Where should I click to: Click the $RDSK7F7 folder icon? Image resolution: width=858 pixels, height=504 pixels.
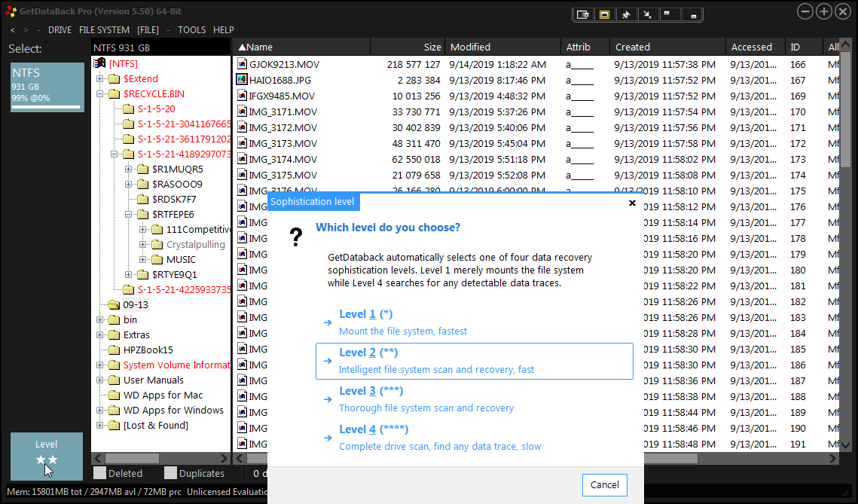pyautogui.click(x=143, y=199)
